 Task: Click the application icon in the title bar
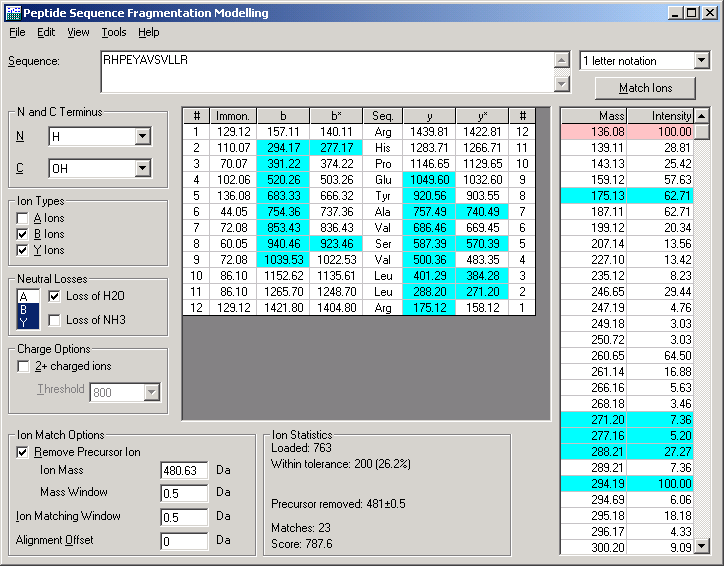(13, 13)
